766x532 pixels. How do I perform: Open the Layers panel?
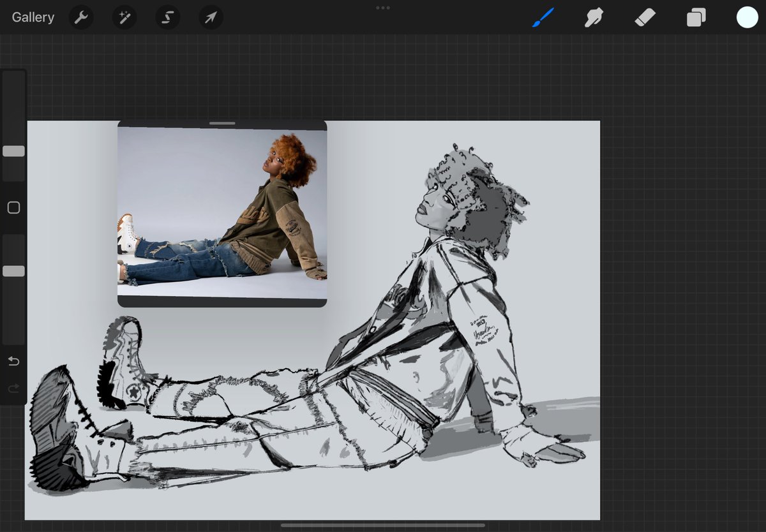point(696,17)
